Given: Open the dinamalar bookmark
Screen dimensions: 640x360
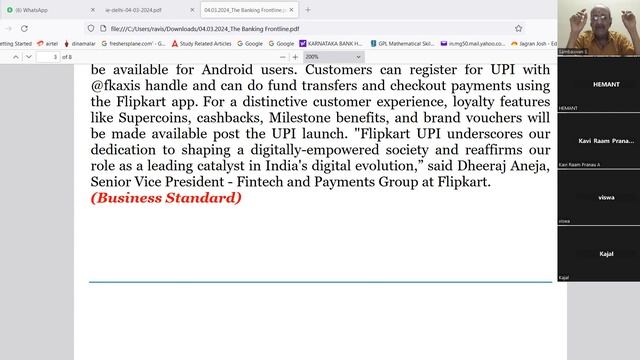Looking at the screenshot, I should point(80,44).
